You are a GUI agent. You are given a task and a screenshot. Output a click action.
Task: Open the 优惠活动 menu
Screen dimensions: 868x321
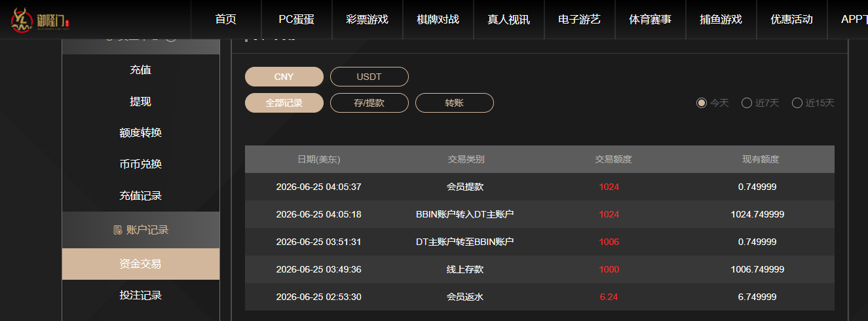click(791, 19)
